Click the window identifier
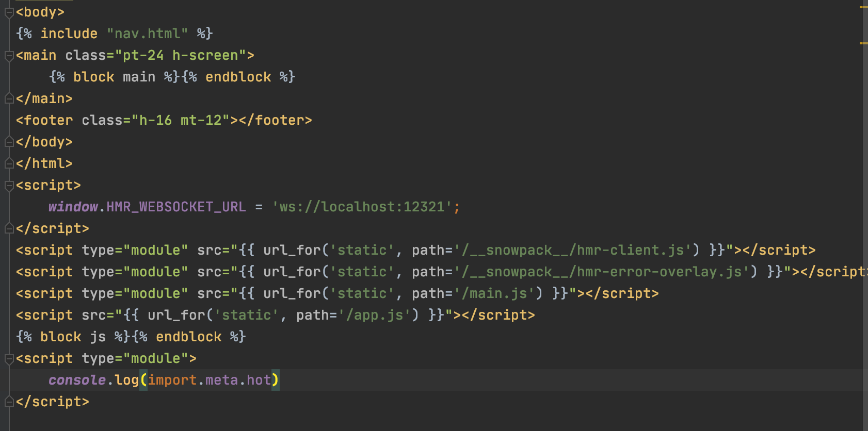Image resolution: width=868 pixels, height=431 pixels. point(73,207)
